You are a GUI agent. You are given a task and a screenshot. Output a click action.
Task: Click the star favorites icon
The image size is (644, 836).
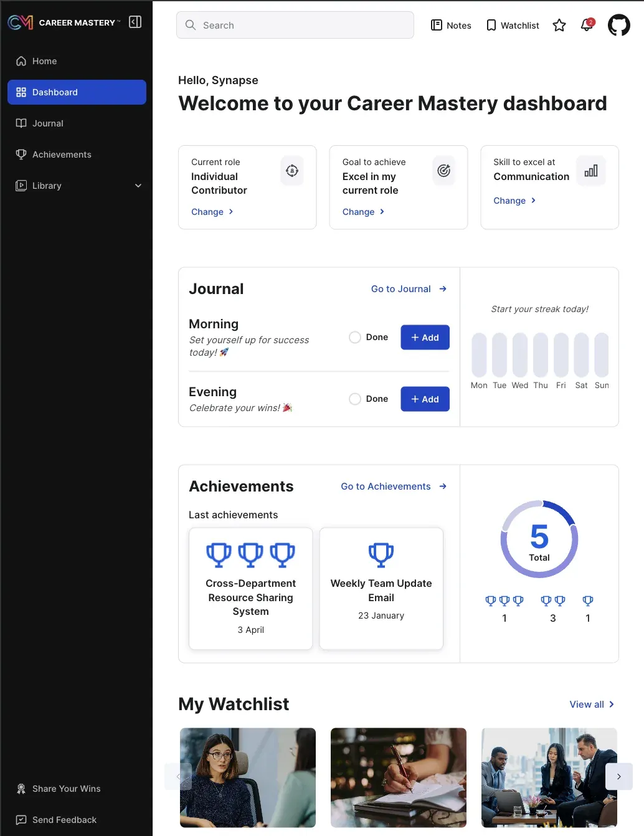click(559, 25)
